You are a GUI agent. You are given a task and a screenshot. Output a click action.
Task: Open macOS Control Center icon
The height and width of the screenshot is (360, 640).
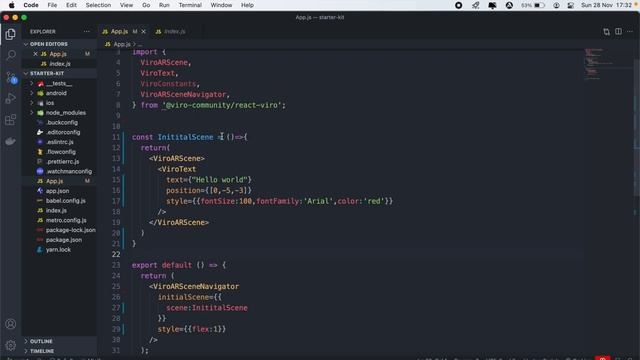pyautogui.click(x=571, y=5)
